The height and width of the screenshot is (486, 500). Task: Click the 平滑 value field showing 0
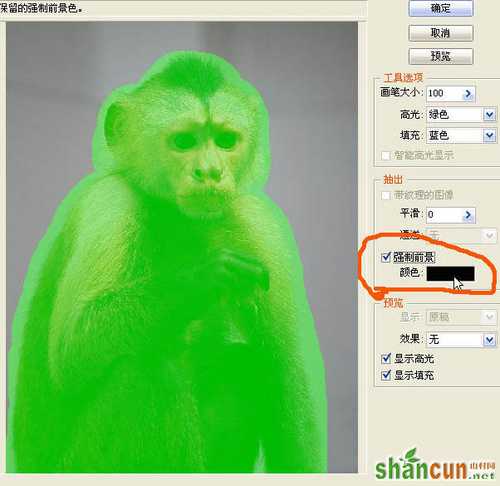444,215
